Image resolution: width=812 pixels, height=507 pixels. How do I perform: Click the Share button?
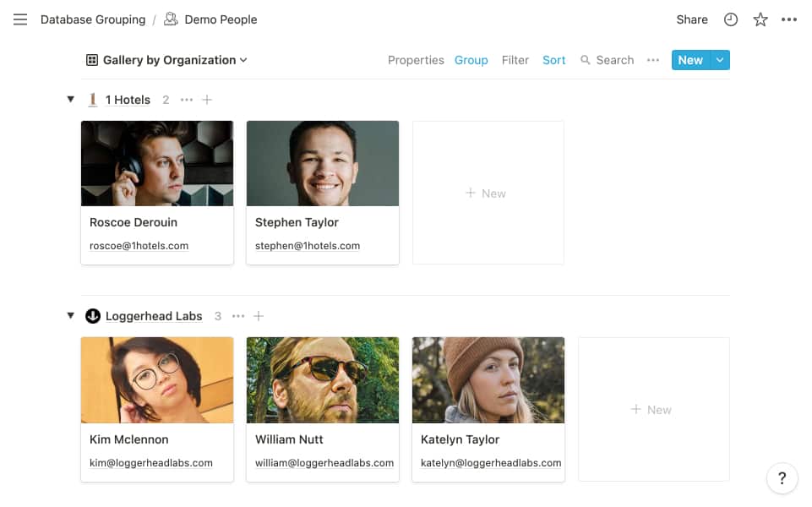[691, 19]
